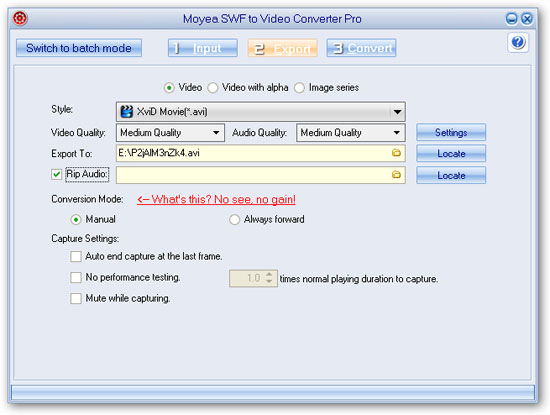Click folder icon in Rip Audio field
The height and width of the screenshot is (415, 550).
tap(396, 174)
